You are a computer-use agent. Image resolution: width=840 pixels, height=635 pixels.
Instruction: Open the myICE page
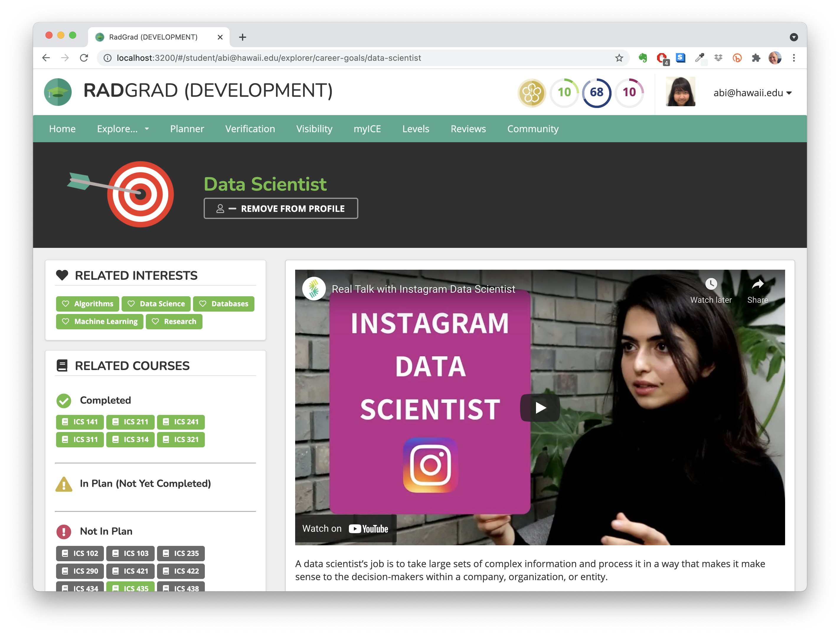[x=367, y=129]
